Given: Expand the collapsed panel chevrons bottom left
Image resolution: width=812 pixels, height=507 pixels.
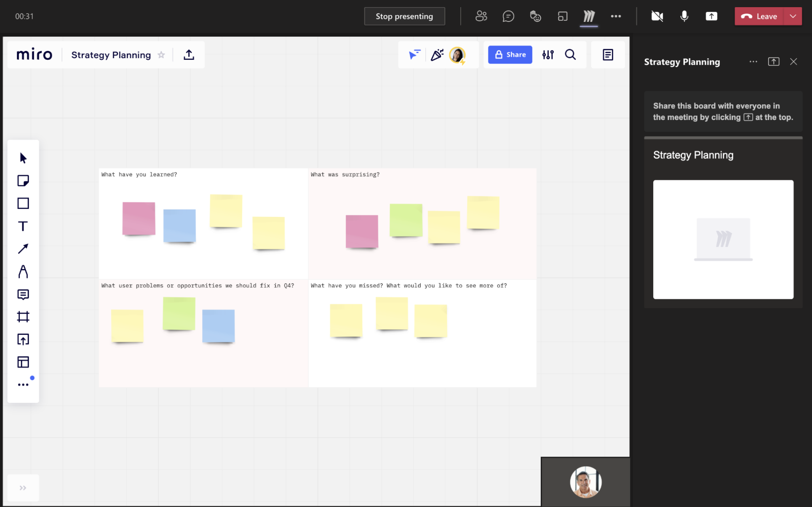Looking at the screenshot, I should pyautogui.click(x=23, y=488).
